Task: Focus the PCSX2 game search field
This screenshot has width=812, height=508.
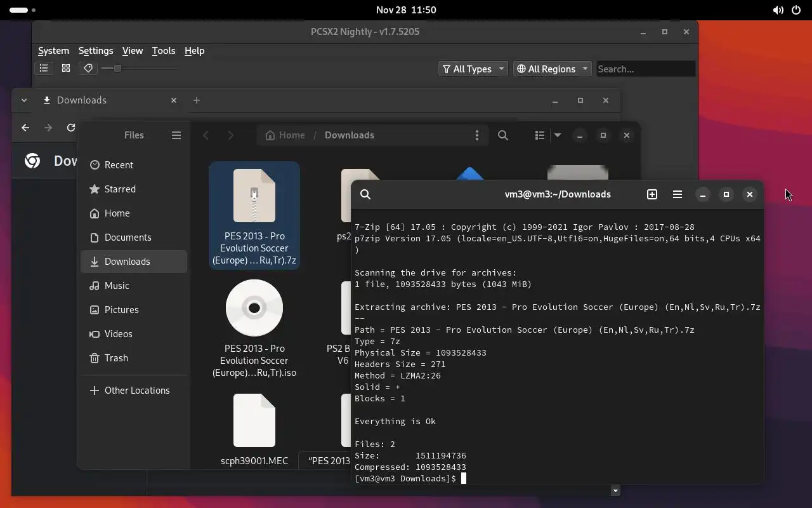Action: pos(646,69)
